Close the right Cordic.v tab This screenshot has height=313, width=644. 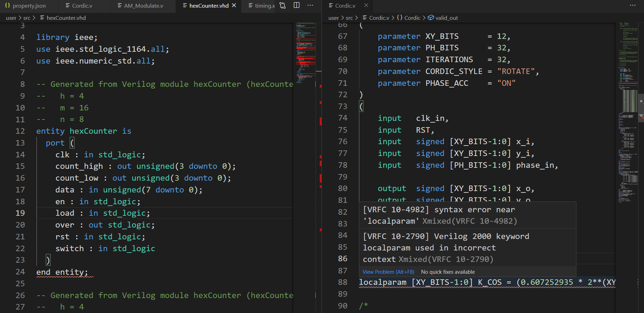point(366,6)
